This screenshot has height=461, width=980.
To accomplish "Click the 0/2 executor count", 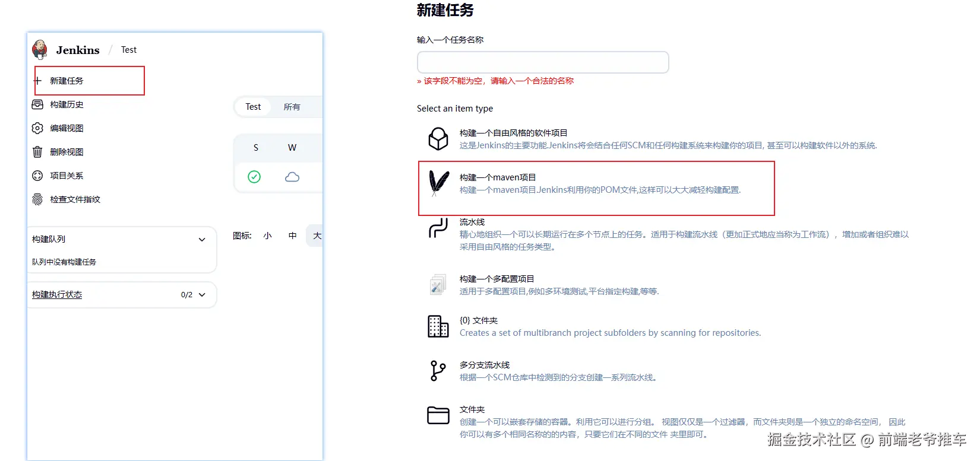I will click(186, 295).
